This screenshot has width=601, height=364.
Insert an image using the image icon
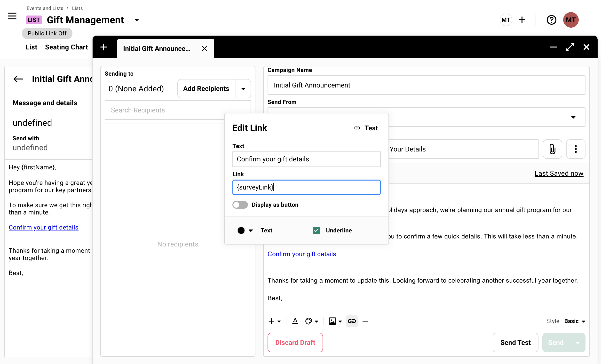tap(332, 321)
